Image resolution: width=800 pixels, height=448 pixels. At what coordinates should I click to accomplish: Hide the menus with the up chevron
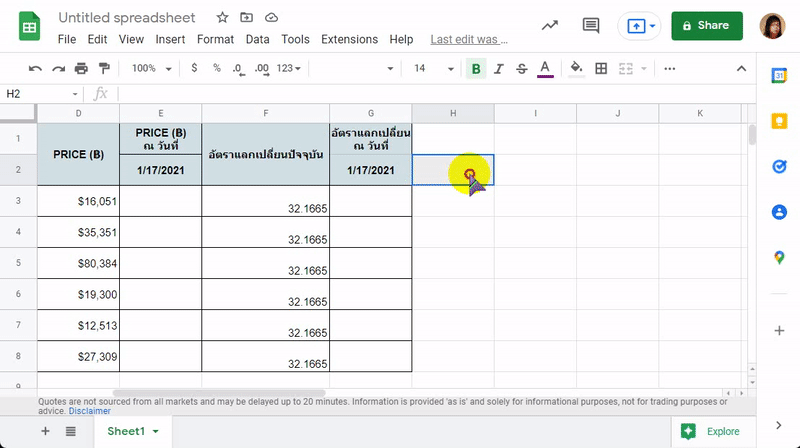pyautogui.click(x=741, y=68)
